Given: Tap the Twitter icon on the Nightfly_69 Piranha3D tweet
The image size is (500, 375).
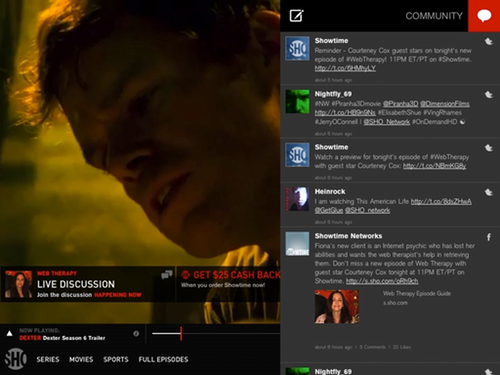Looking at the screenshot, I should (489, 95).
